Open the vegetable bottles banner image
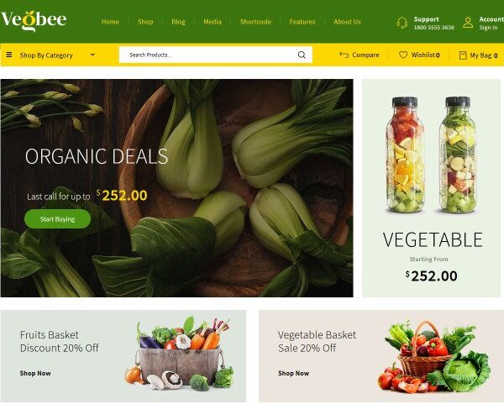 click(432, 155)
